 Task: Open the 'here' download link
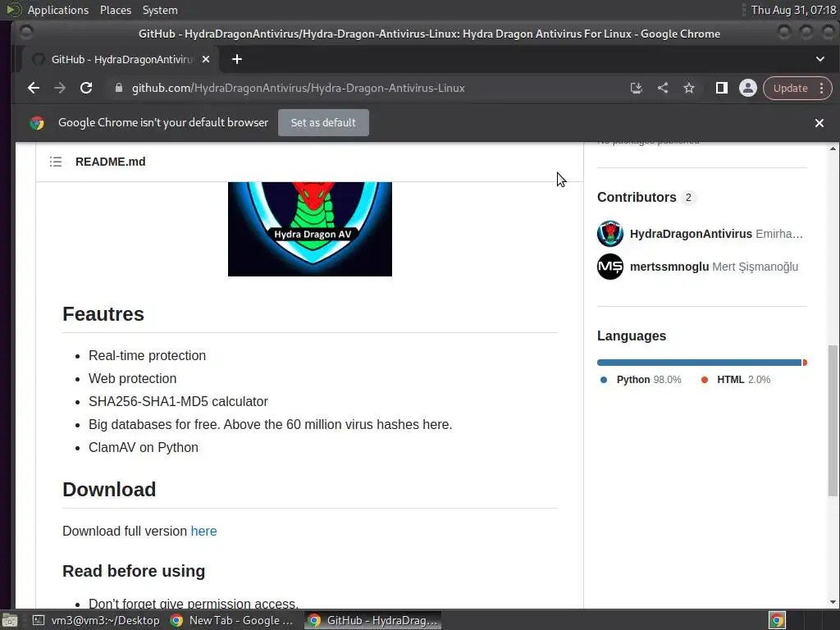click(x=203, y=531)
